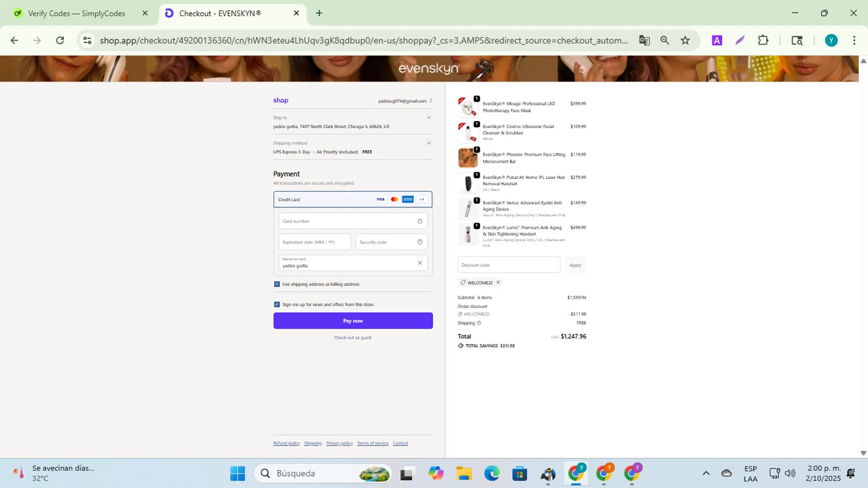
Task: Open the purple A extension
Action: coord(717,41)
